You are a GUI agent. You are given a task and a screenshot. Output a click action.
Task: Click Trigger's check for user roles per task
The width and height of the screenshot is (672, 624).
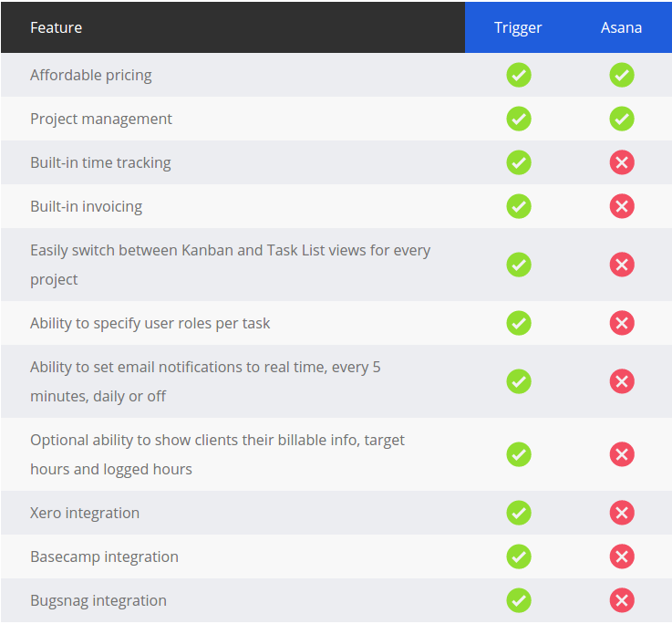pos(519,323)
